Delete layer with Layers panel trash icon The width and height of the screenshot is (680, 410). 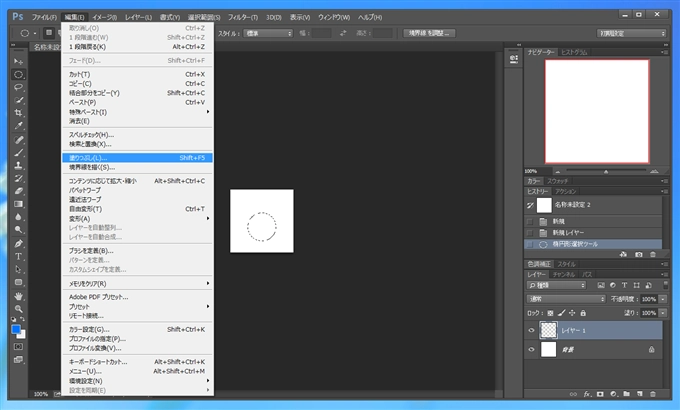(x=653, y=394)
